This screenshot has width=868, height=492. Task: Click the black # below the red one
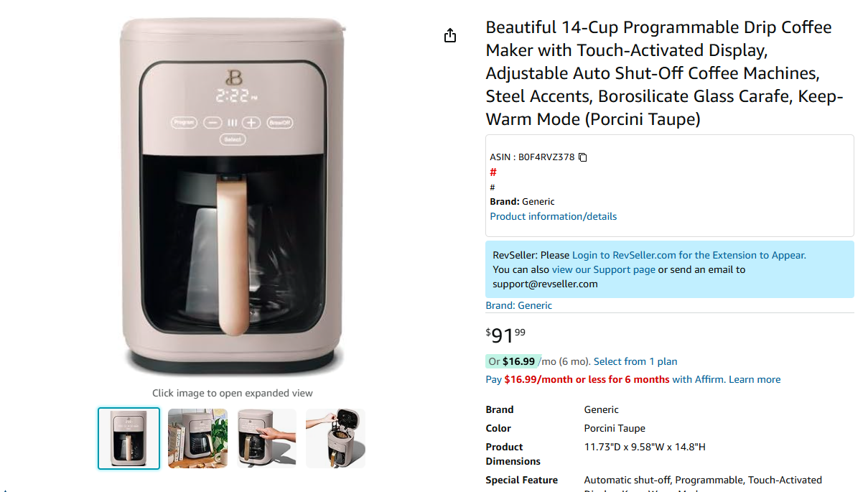click(x=493, y=187)
